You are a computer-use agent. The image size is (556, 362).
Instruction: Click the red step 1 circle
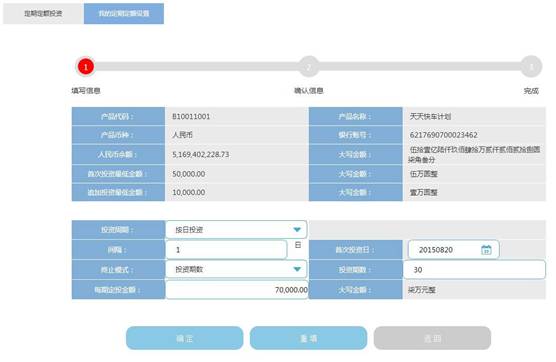coord(85,67)
